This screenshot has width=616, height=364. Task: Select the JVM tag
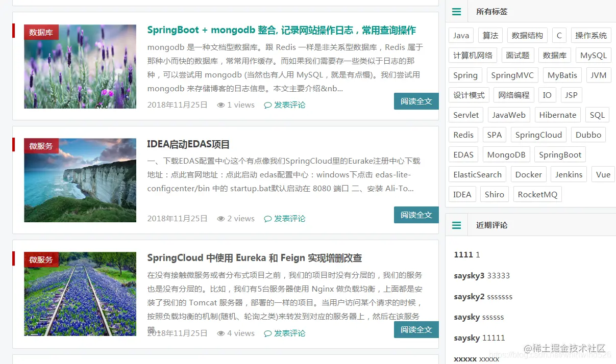pyautogui.click(x=599, y=75)
